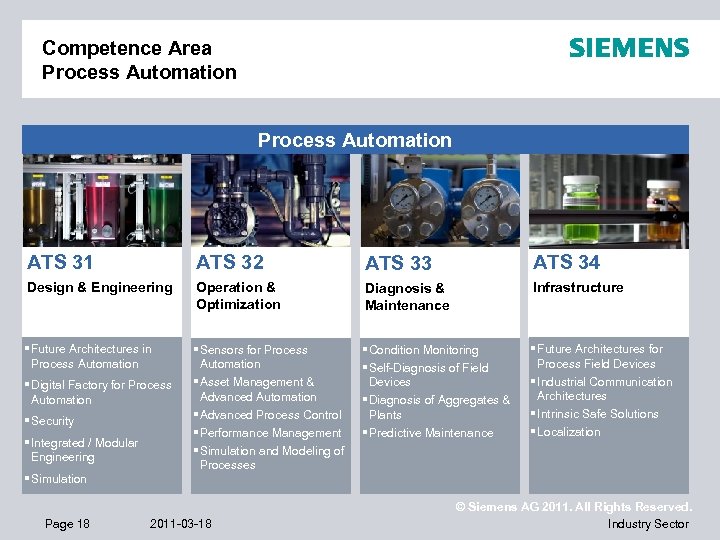Screen dimensions: 720x540
Task: Click Performance Management bullet
Action: click(x=270, y=433)
